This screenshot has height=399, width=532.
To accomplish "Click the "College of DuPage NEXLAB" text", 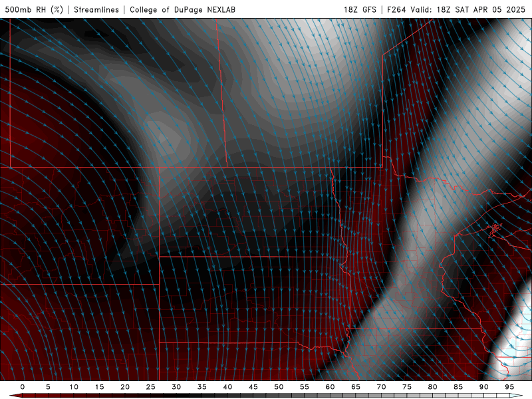I will pyautogui.click(x=182, y=9).
